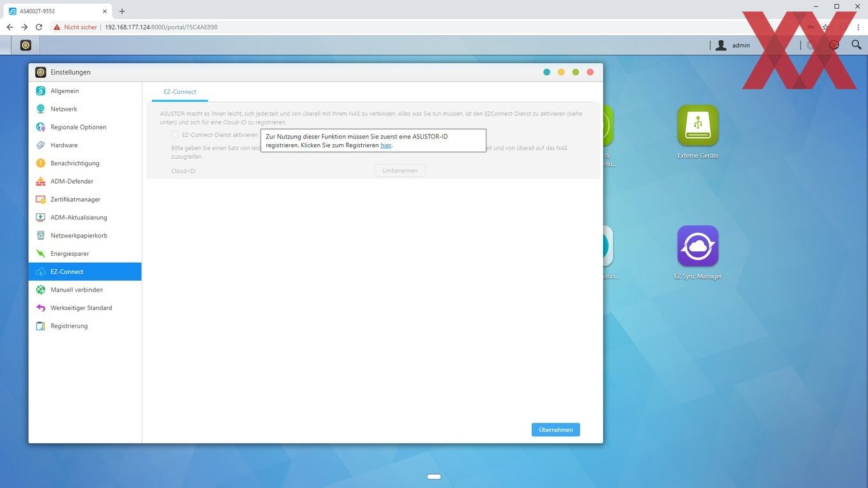Viewport: 868px width, 488px height.
Task: Enable the EZ-Connect-Dienst aktivieren checkbox
Action: pos(175,135)
